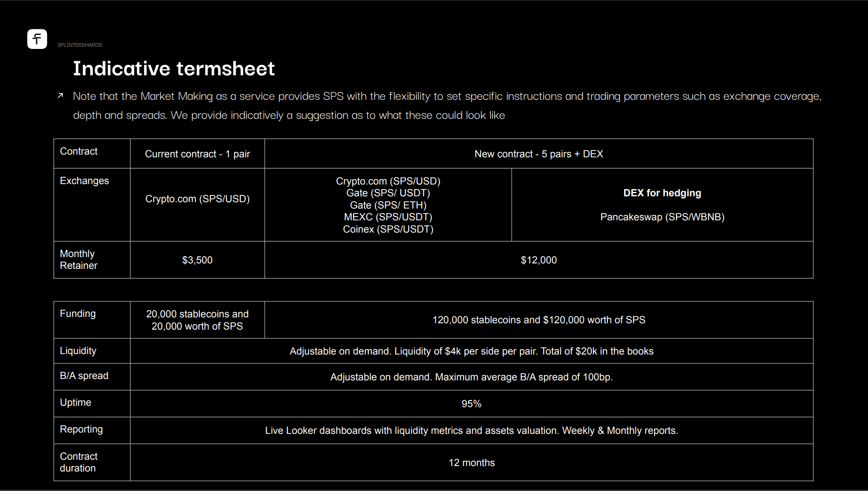Click '120,000 stablecoins and $120,000 worth of SPS'
Viewport: 868px width, 491px height.
click(539, 320)
